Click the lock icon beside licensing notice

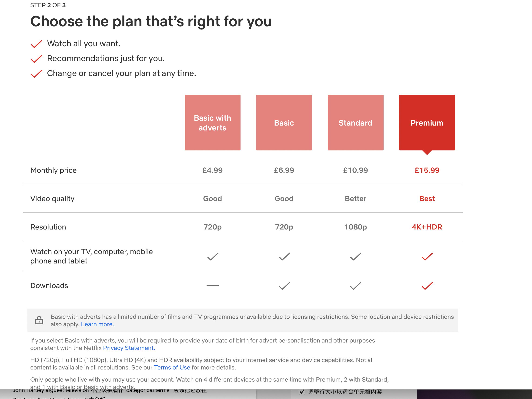click(39, 320)
